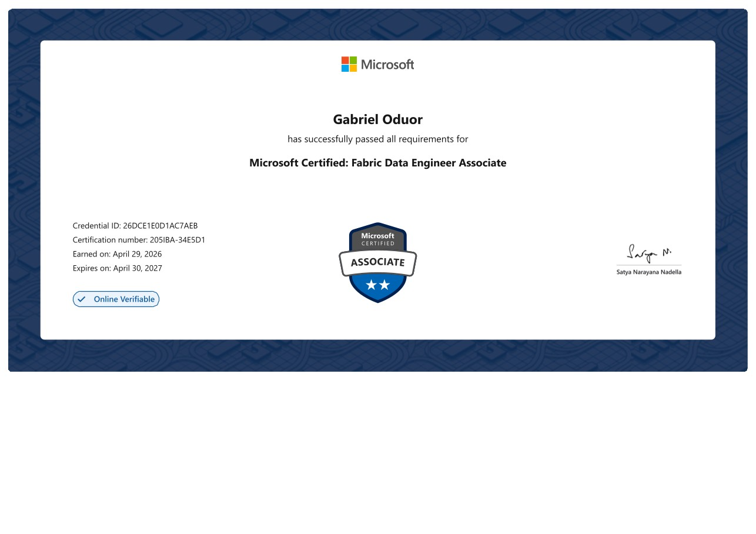The height and width of the screenshot is (534, 756).
Task: Click the recipient name Gabriel Oduor
Action: click(378, 119)
